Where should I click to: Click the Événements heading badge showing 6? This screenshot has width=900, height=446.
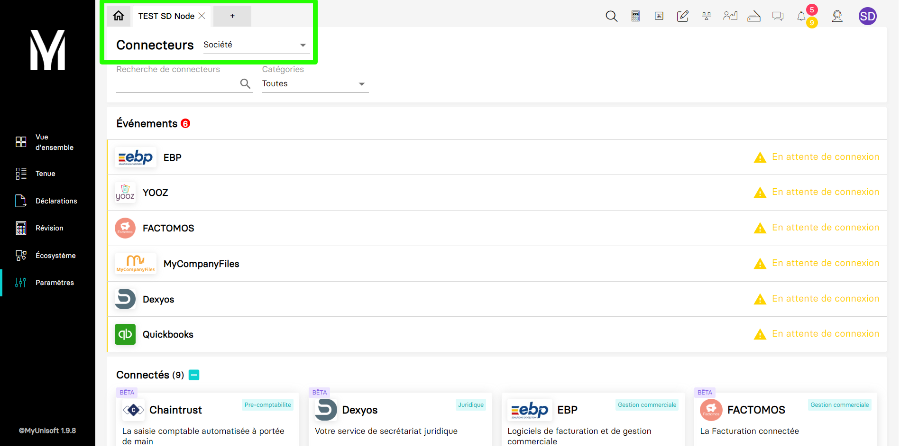point(185,123)
